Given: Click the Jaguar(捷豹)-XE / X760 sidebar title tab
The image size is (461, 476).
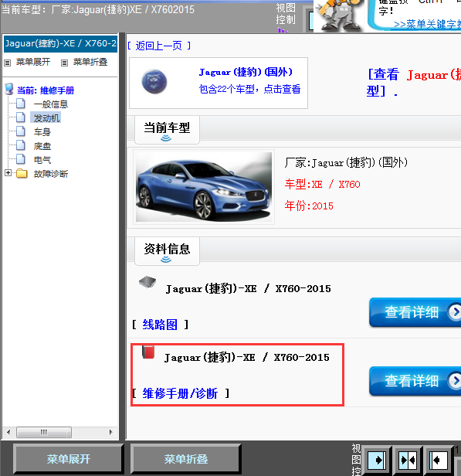Looking at the screenshot, I should (60, 43).
